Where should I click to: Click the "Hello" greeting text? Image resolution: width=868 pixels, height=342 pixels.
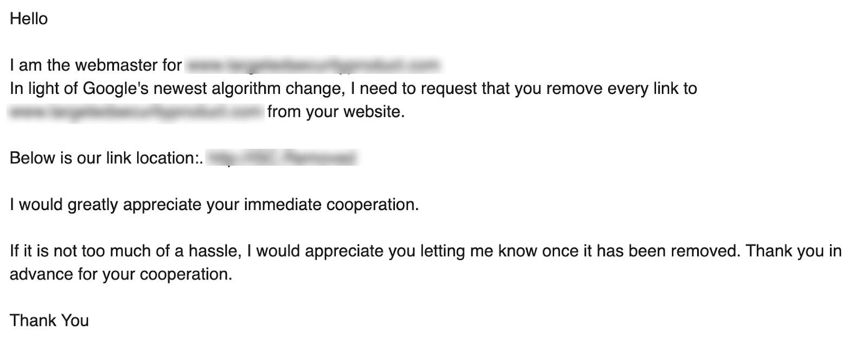tap(29, 19)
